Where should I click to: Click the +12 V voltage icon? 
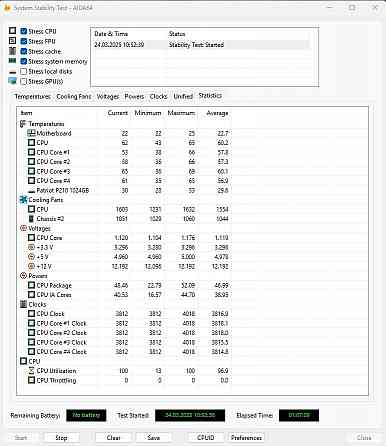[x=31, y=266]
